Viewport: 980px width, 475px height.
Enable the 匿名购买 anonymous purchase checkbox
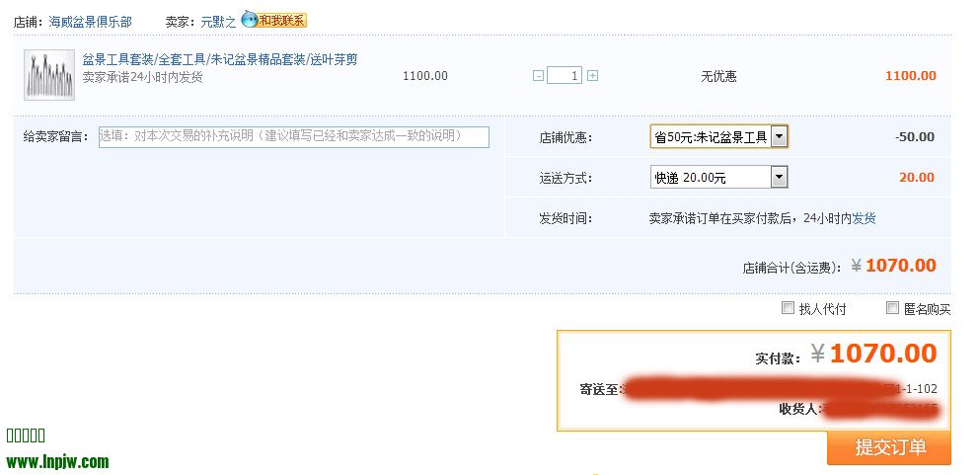[x=892, y=308]
